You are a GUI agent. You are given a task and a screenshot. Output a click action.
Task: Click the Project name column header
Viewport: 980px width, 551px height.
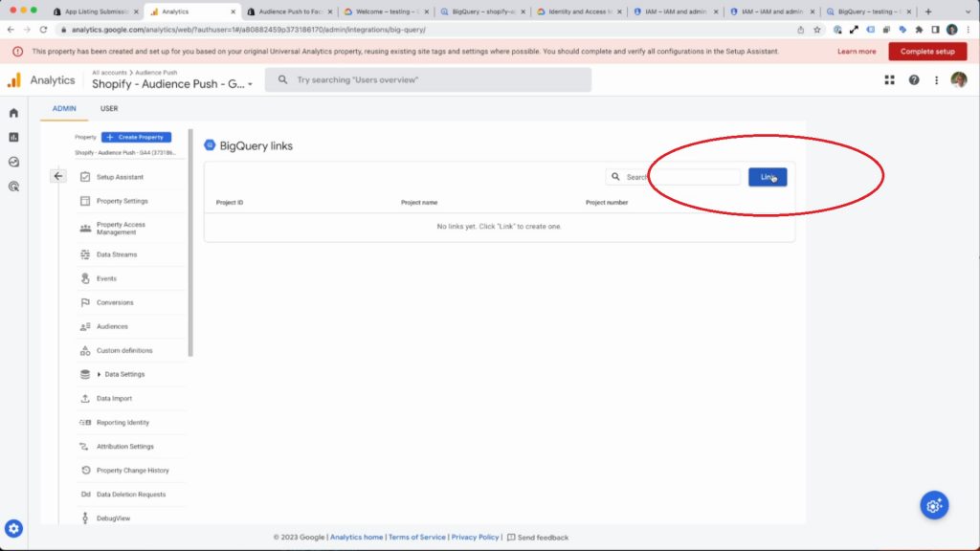click(419, 203)
